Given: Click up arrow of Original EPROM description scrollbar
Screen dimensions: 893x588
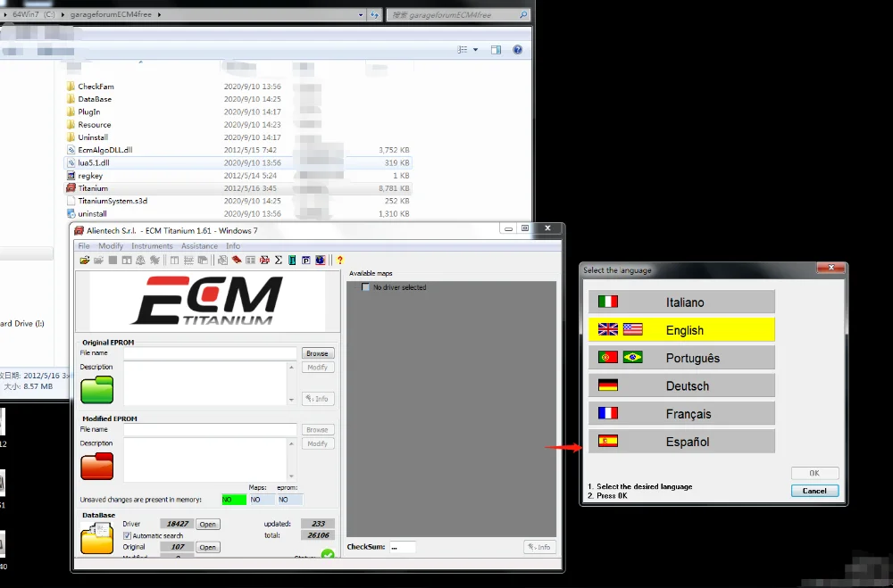Looking at the screenshot, I should pos(292,367).
